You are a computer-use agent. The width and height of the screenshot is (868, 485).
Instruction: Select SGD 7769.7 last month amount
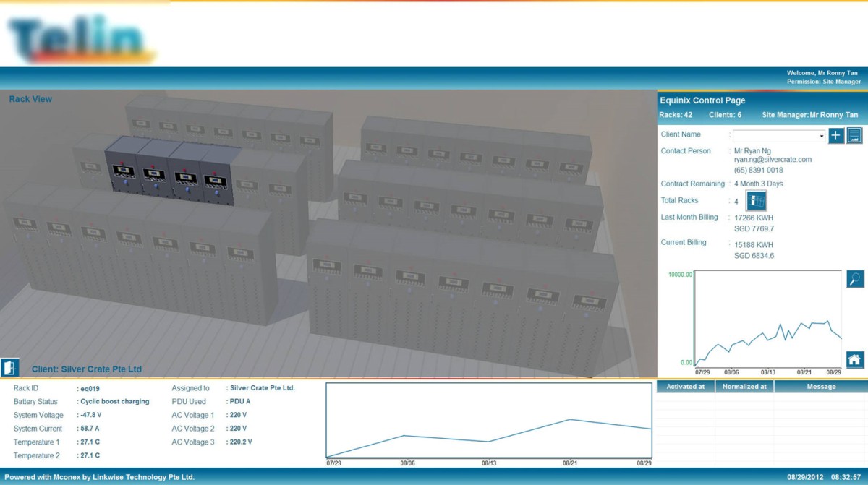tap(754, 228)
